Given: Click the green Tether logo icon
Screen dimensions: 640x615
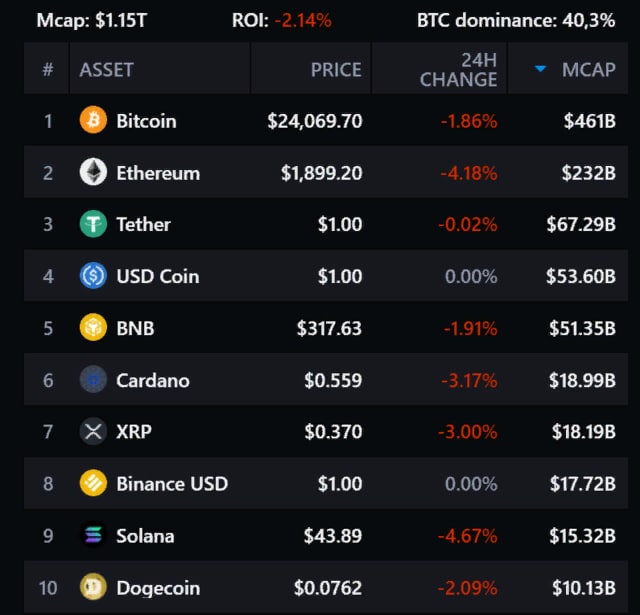Looking at the screenshot, I should pyautogui.click(x=93, y=224).
